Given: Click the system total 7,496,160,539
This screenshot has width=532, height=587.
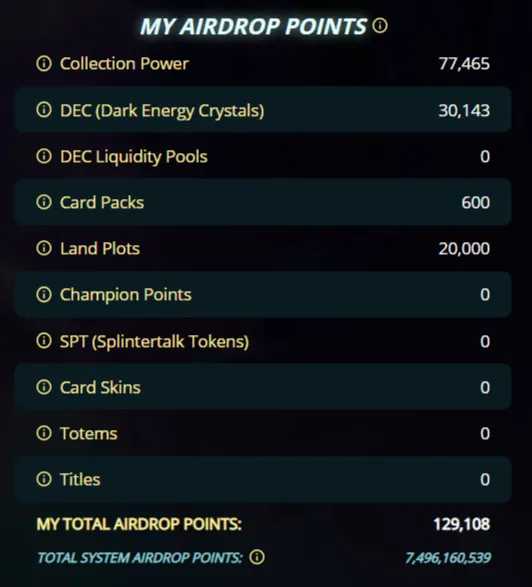Looking at the screenshot, I should (x=448, y=558).
